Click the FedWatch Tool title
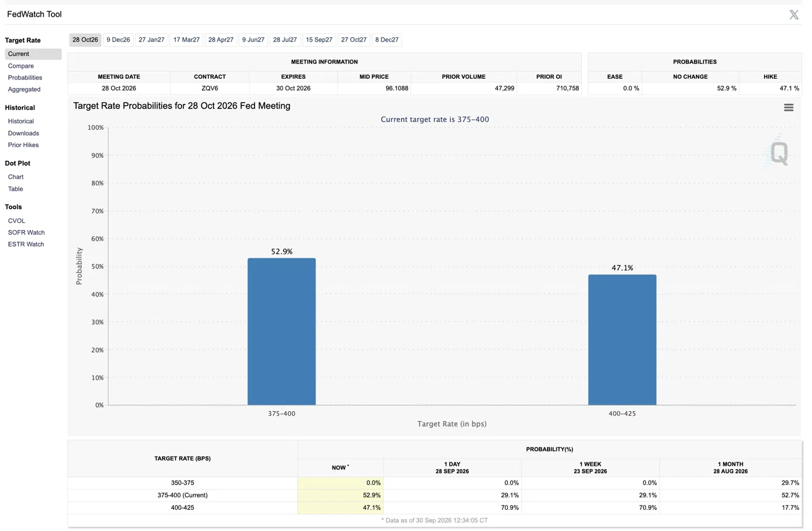Image resolution: width=812 pixels, height=531 pixels. (x=34, y=14)
